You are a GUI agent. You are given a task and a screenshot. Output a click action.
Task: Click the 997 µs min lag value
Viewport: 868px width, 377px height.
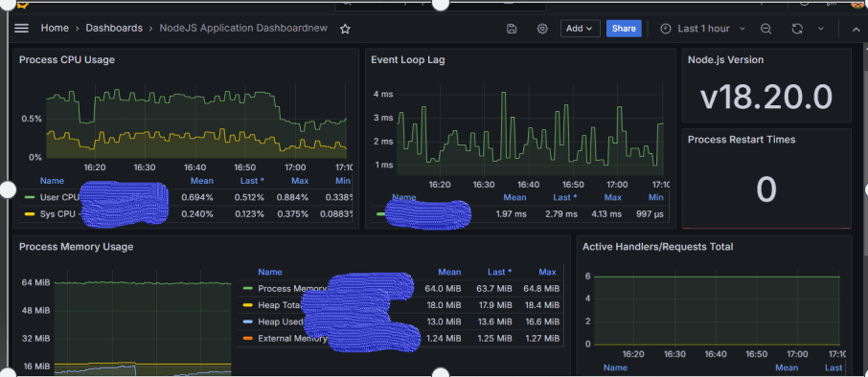coord(650,214)
